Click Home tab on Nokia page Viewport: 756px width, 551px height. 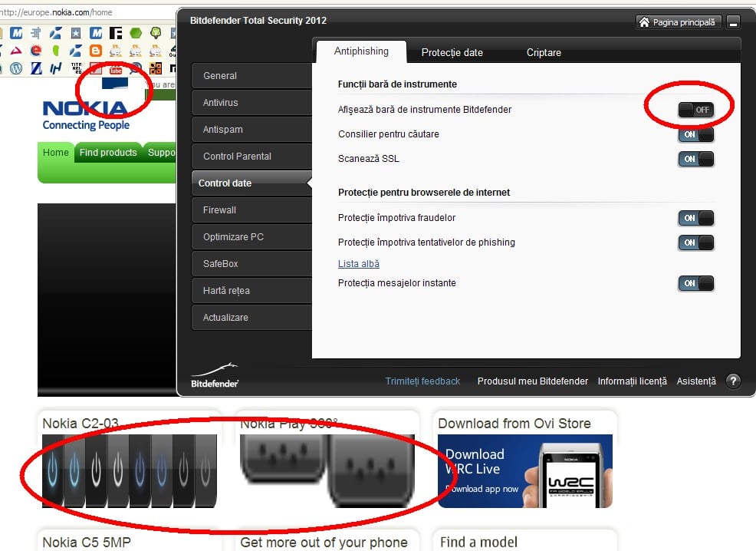point(56,153)
